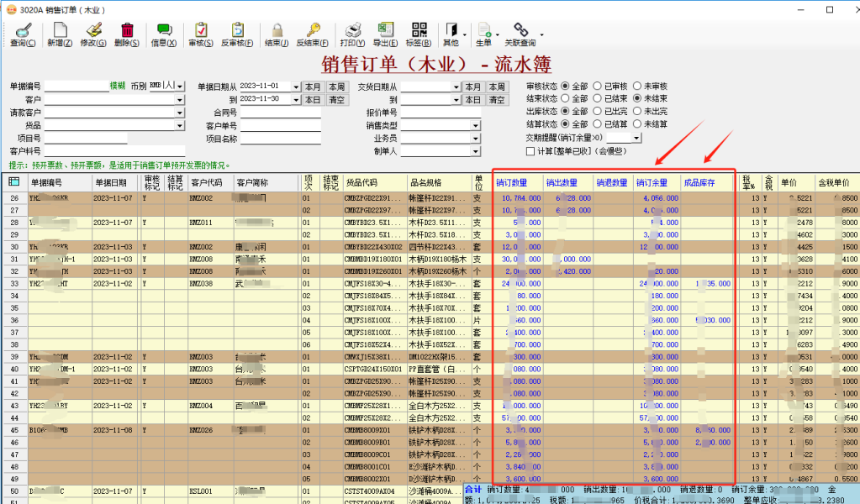Click the 导出 (Export) toolbar icon
This screenshot has height=504, width=860.
click(385, 34)
